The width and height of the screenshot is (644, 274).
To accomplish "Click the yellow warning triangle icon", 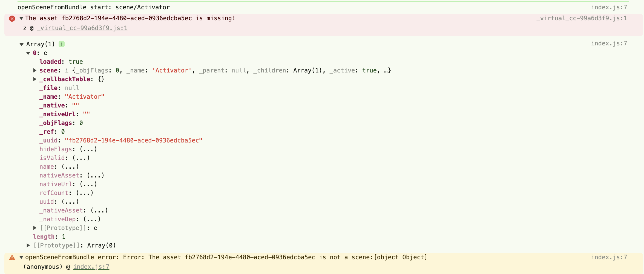I will (x=12, y=258).
